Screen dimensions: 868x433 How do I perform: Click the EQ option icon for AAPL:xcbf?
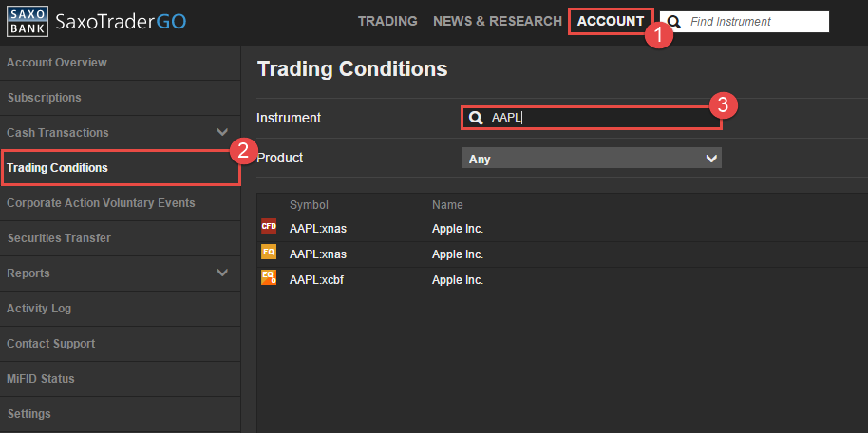coord(269,277)
